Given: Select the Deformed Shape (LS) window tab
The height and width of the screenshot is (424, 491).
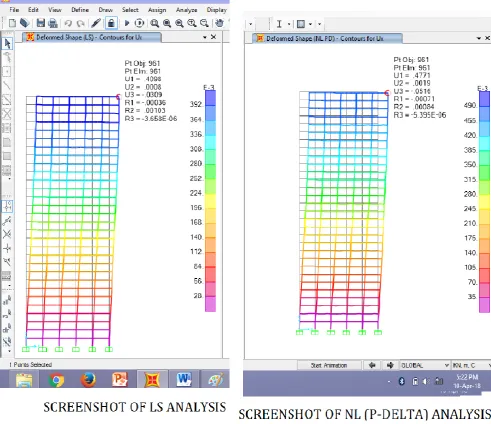Looking at the screenshot, I should point(92,37).
